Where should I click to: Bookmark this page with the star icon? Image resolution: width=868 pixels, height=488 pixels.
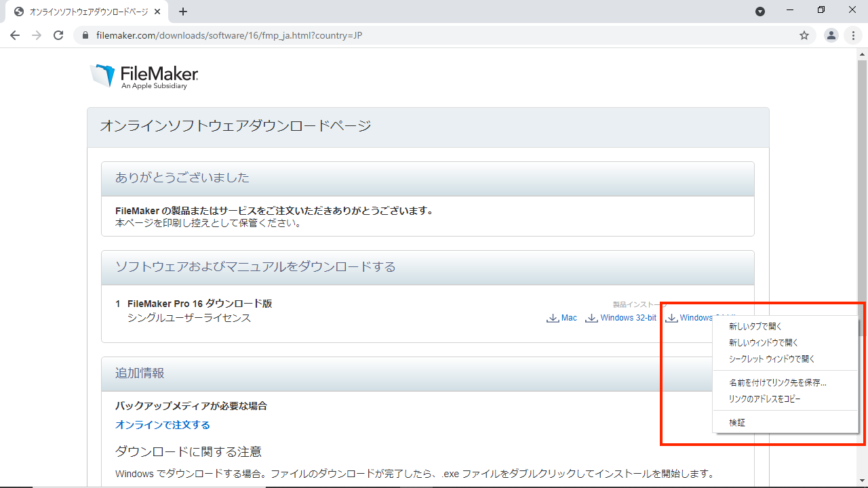click(x=804, y=35)
